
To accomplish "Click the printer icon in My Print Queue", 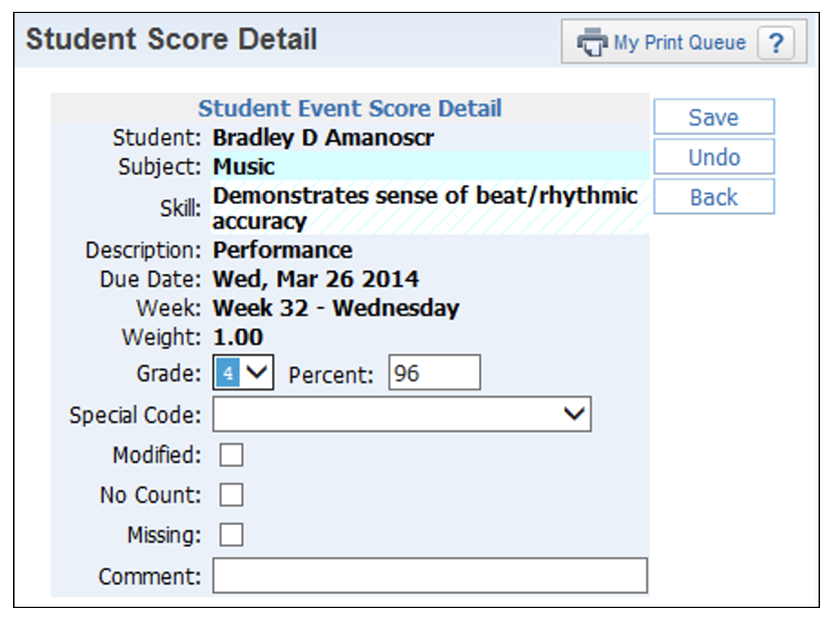I will point(592,43).
